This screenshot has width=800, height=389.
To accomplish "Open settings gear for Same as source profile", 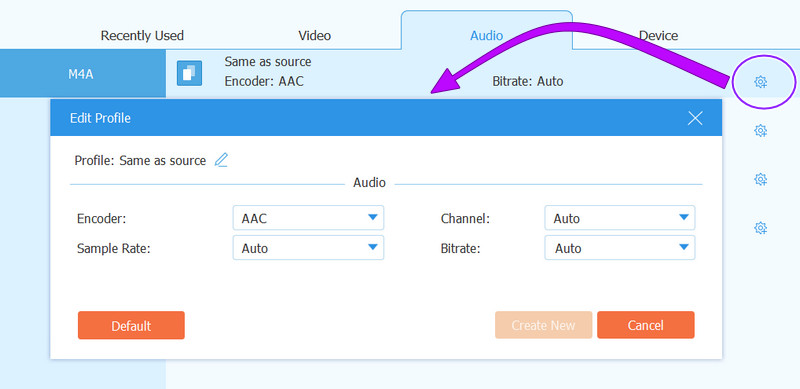I will pyautogui.click(x=760, y=82).
